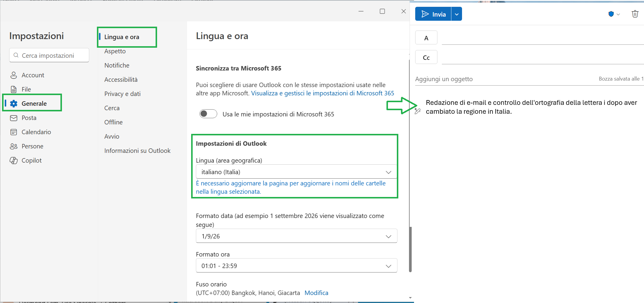
Task: Click the settings panel vertical scrollbar
Action: point(410,249)
